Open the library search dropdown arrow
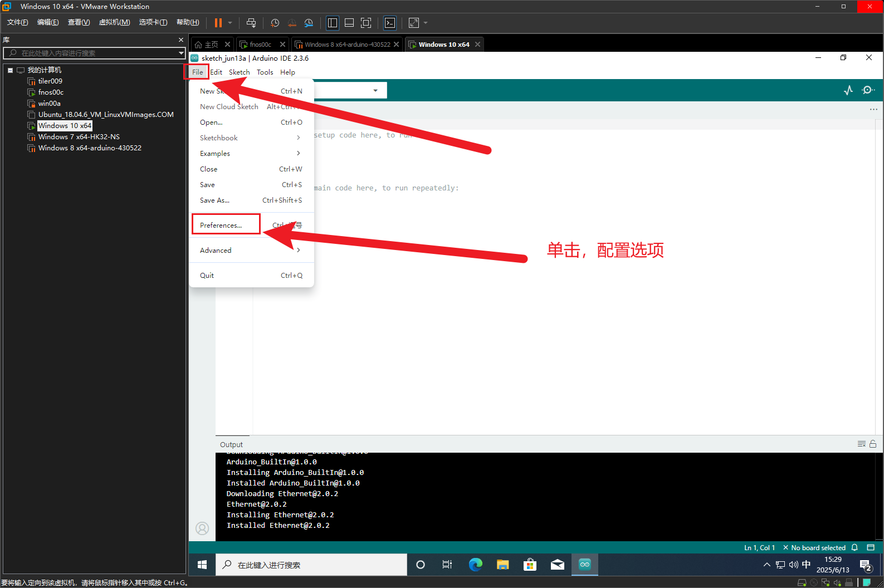Viewport: 884px width, 588px height. pyautogui.click(x=181, y=53)
